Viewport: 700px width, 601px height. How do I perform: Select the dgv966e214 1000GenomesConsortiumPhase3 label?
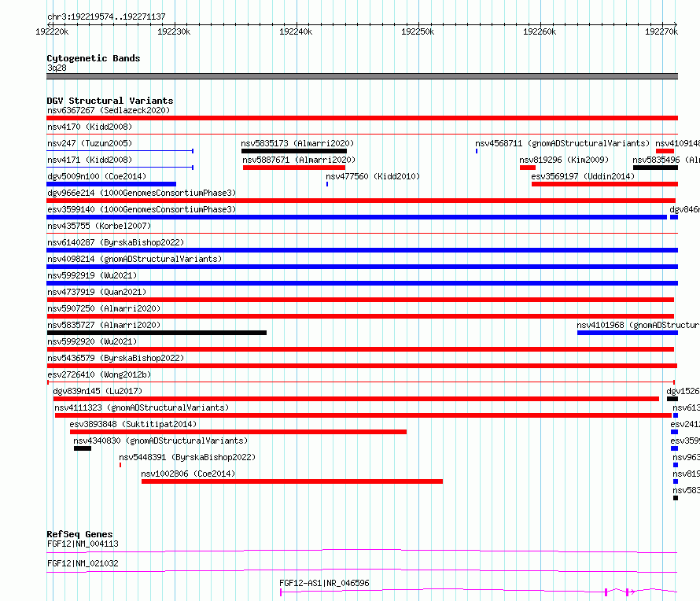[142, 193]
